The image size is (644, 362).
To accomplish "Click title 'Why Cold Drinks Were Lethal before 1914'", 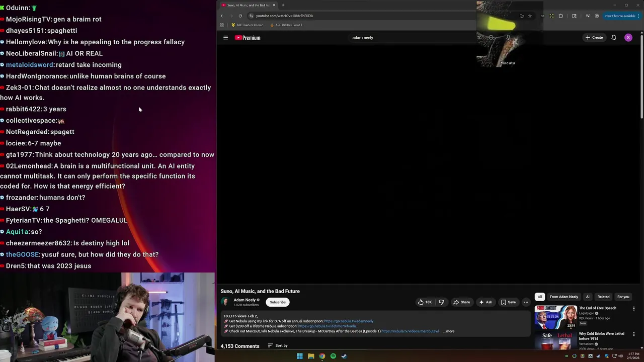I will 601,336.
